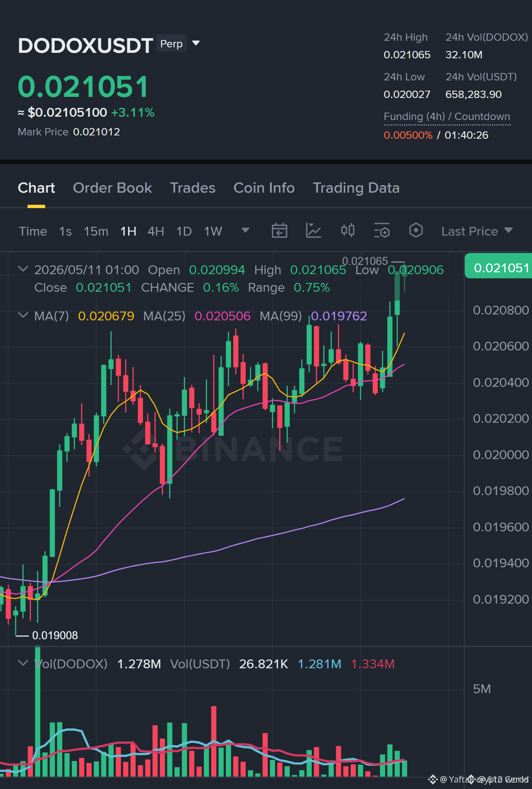The height and width of the screenshot is (789, 532).
Task: Select the 1s interval
Action: [65, 231]
